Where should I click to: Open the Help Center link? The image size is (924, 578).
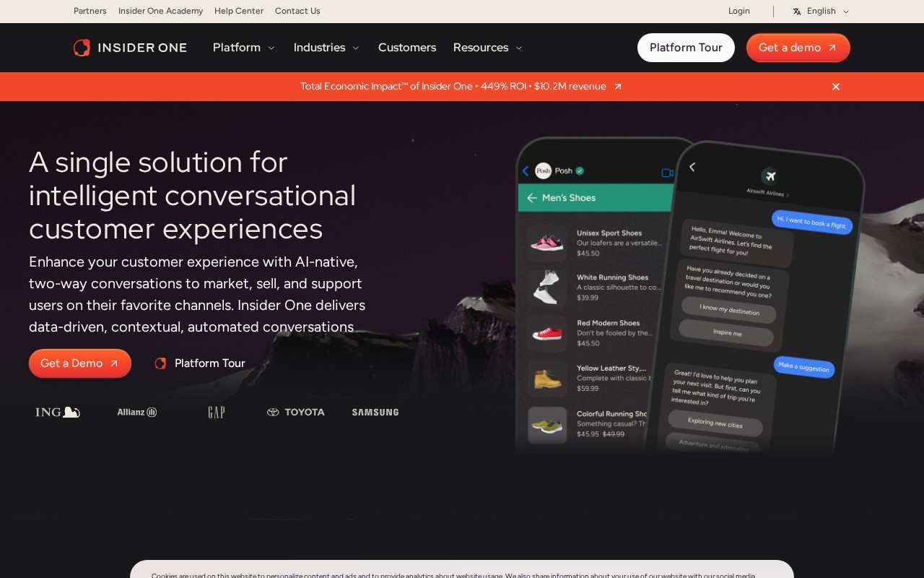point(239,11)
